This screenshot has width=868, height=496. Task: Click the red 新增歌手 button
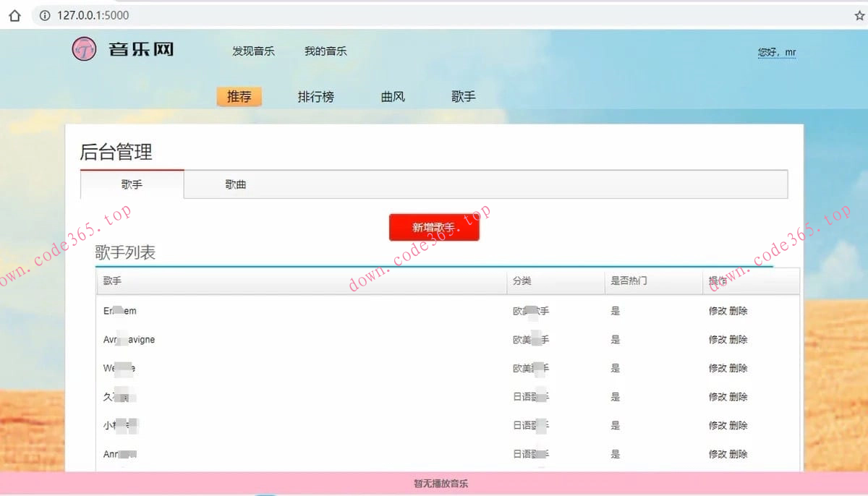click(x=434, y=226)
